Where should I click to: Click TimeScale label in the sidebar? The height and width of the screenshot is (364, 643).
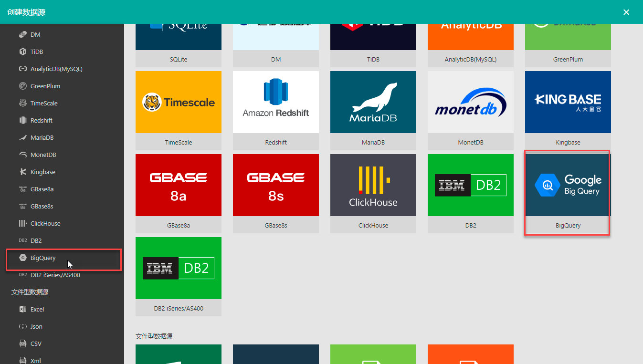pos(44,104)
